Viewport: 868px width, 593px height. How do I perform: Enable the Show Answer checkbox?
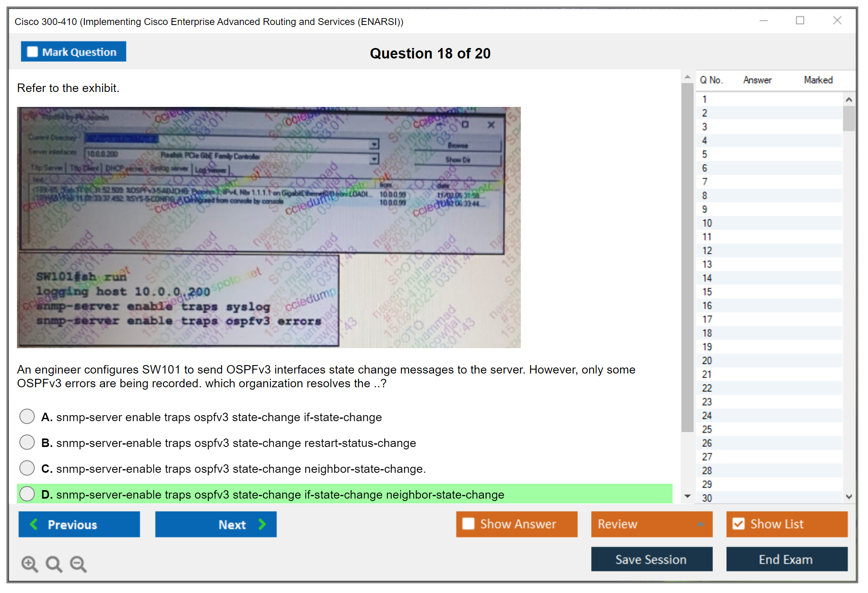pos(468,524)
